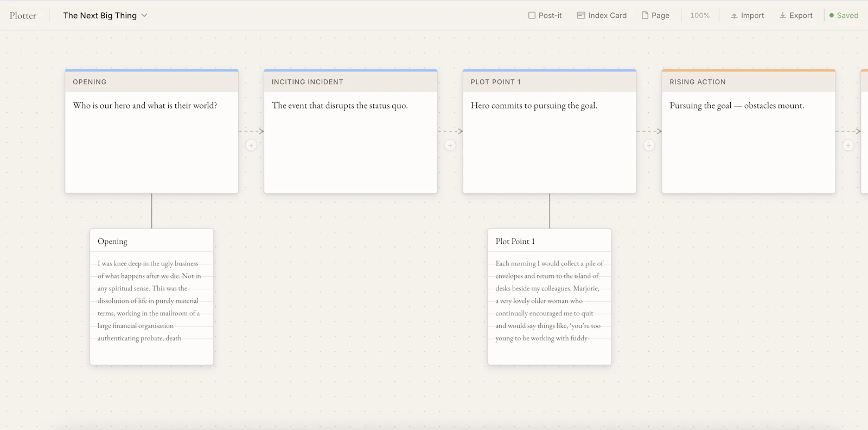The height and width of the screenshot is (430, 868).
Task: Click plus button between Plot Point 1 and Rising Action
Action: tap(649, 145)
